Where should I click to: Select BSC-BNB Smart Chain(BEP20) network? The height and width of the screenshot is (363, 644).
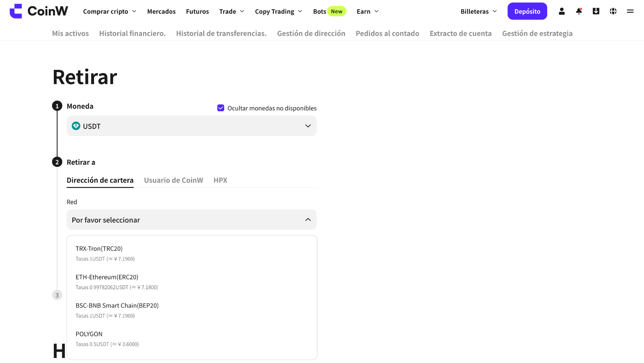click(192, 310)
